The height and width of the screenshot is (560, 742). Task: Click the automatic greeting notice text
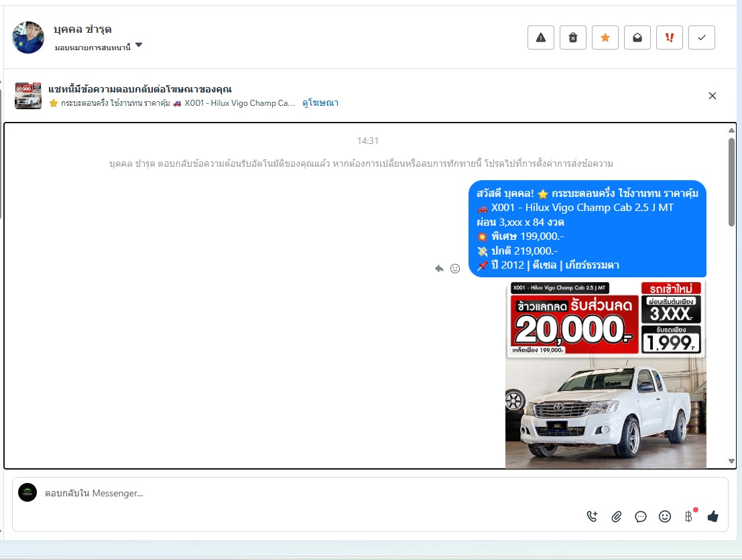click(361, 163)
